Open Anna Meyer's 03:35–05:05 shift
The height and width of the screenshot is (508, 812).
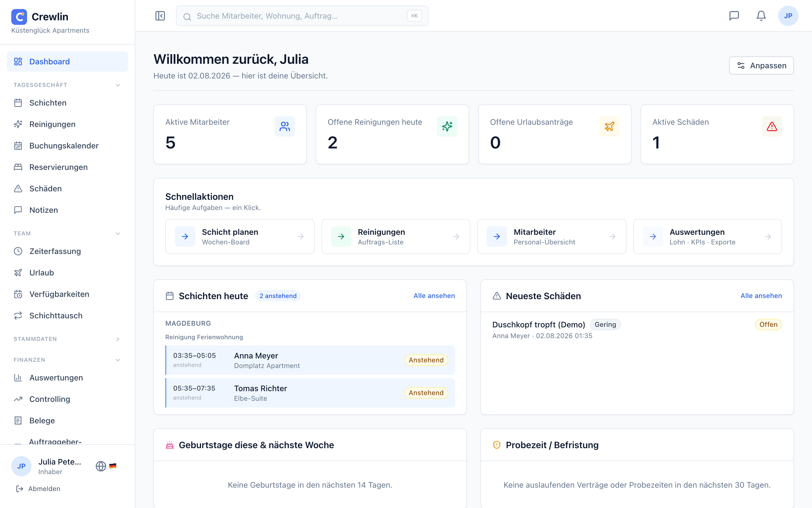click(x=310, y=360)
